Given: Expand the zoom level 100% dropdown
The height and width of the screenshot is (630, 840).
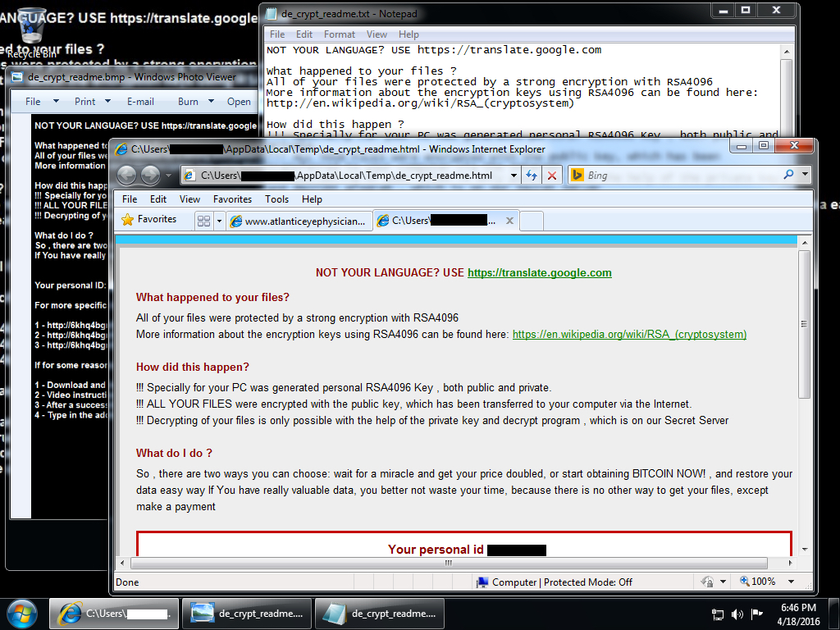Looking at the screenshot, I should [x=791, y=582].
